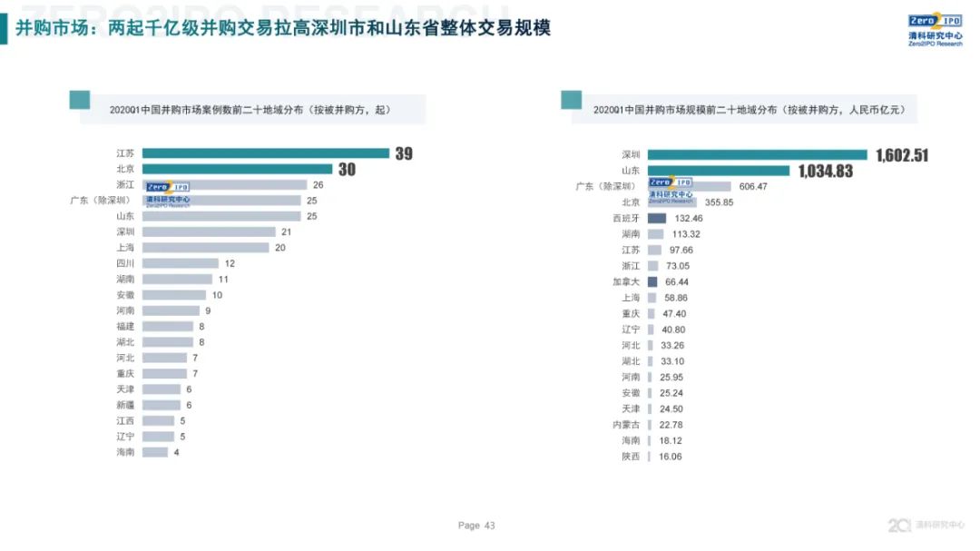Image resolution: width=980 pixels, height=551 pixels.
Task: Click the teal square beside the left chart title
Action: click(x=80, y=100)
